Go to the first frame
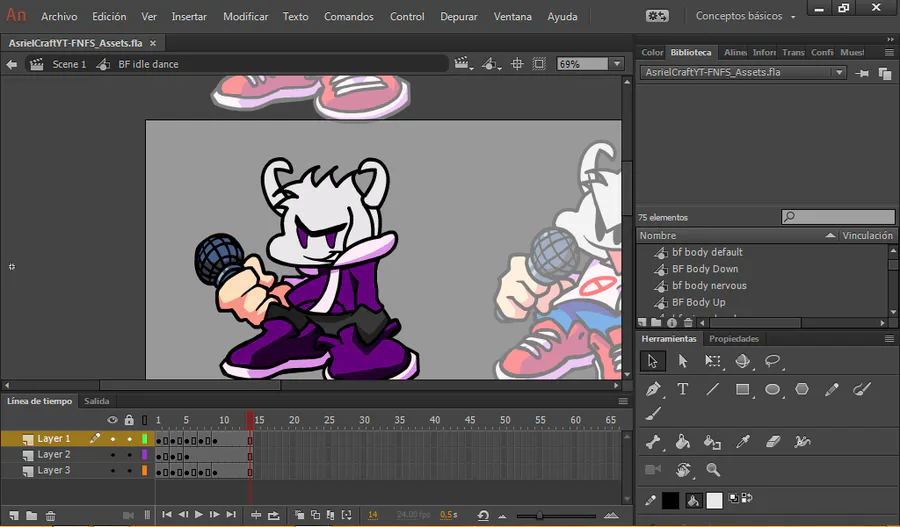This screenshot has width=900, height=527. 166,514
